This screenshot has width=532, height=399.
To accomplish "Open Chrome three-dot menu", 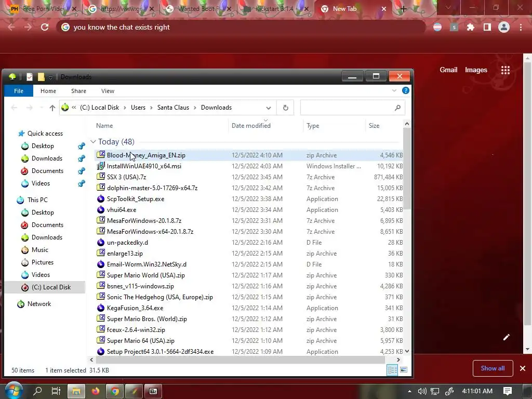I will (521, 27).
